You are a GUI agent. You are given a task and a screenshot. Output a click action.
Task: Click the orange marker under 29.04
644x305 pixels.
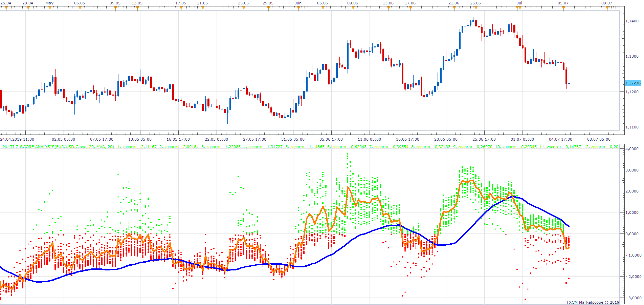pyautogui.click(x=28, y=8)
